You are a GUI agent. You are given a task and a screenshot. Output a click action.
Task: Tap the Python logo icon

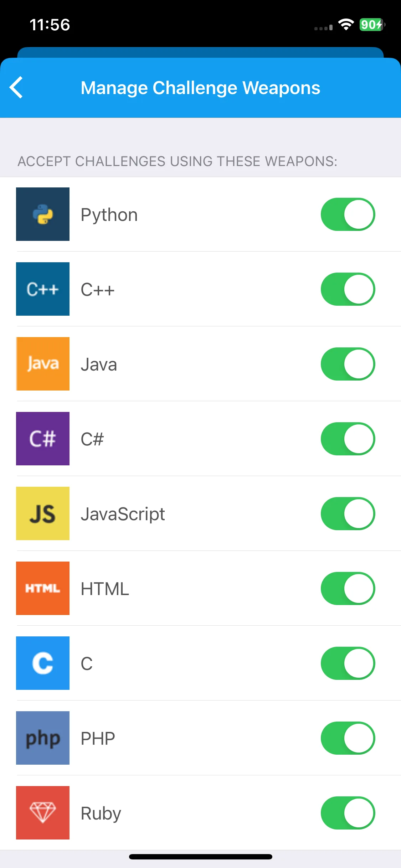tap(43, 214)
